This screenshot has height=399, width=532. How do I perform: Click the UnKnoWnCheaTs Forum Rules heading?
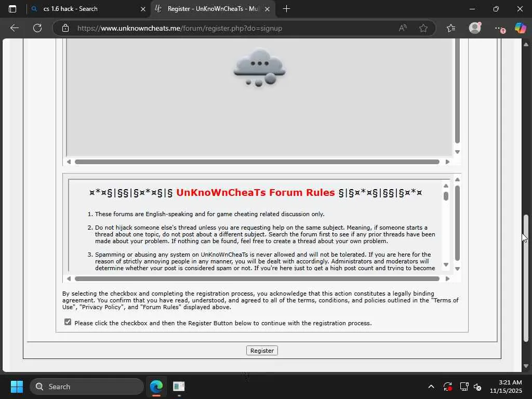256,192
